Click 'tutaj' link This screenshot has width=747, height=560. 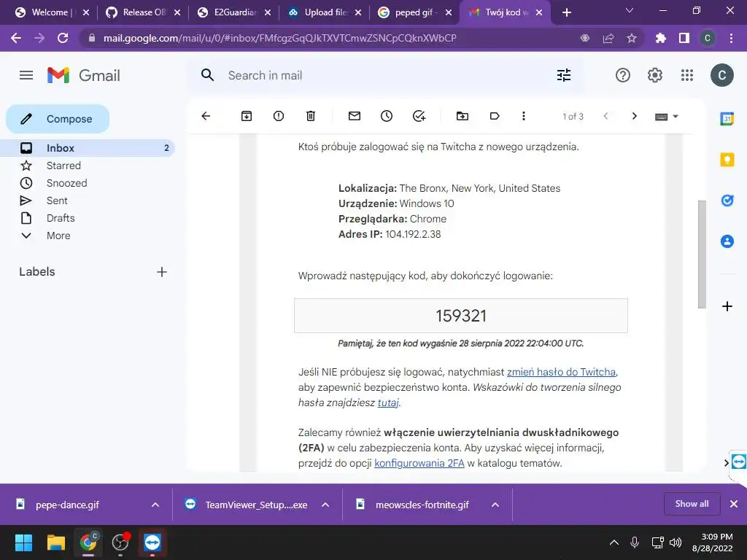click(x=388, y=402)
